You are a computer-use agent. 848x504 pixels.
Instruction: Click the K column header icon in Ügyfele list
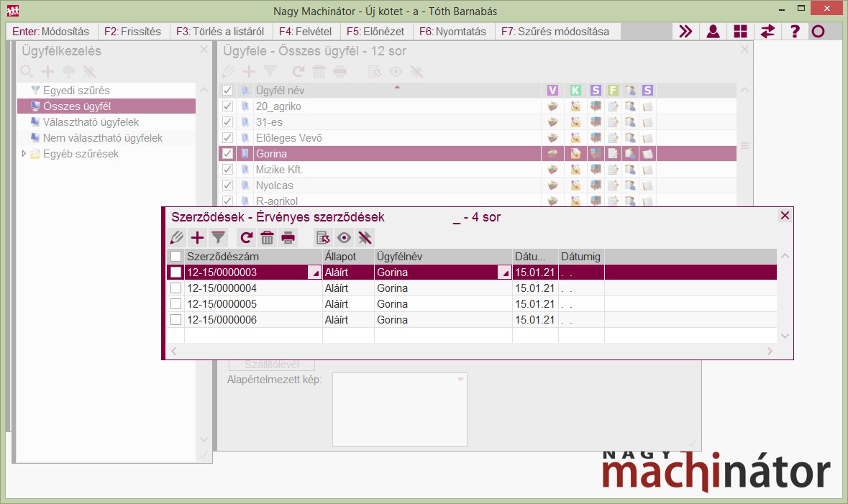575,91
